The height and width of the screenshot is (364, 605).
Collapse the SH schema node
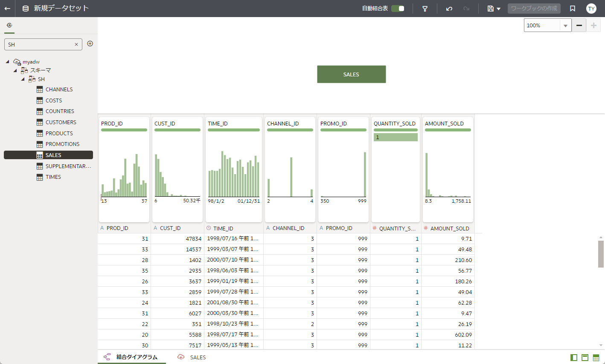click(23, 79)
